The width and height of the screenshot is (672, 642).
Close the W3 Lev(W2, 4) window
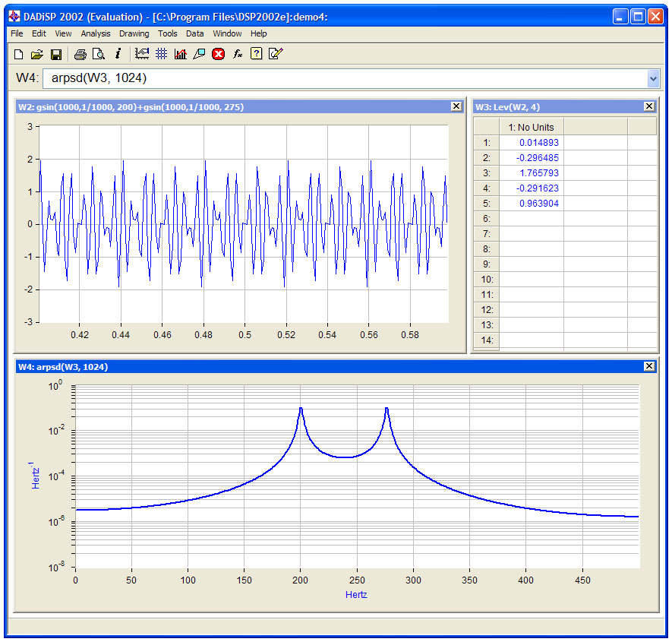click(x=649, y=106)
